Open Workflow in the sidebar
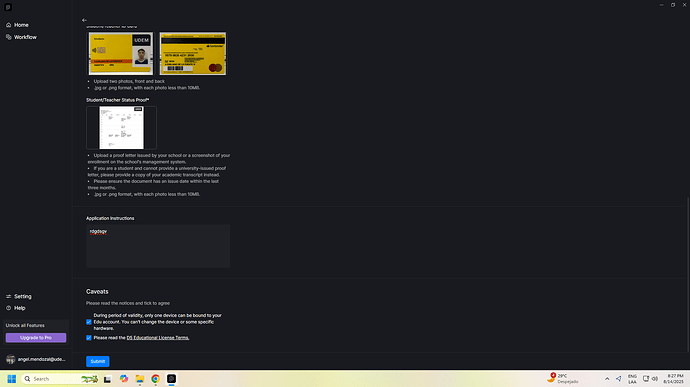Image resolution: width=690 pixels, height=387 pixels. (x=21, y=37)
